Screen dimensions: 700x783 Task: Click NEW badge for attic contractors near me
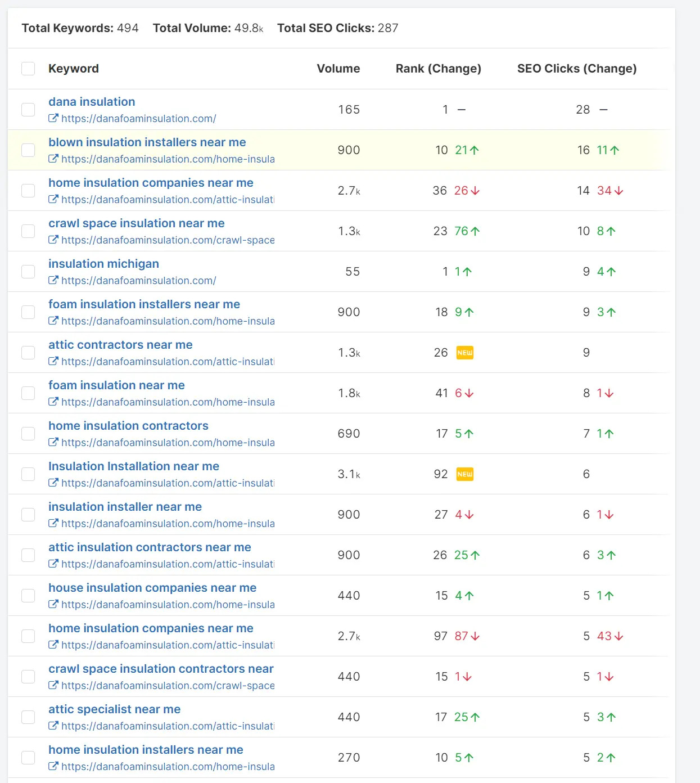(465, 353)
